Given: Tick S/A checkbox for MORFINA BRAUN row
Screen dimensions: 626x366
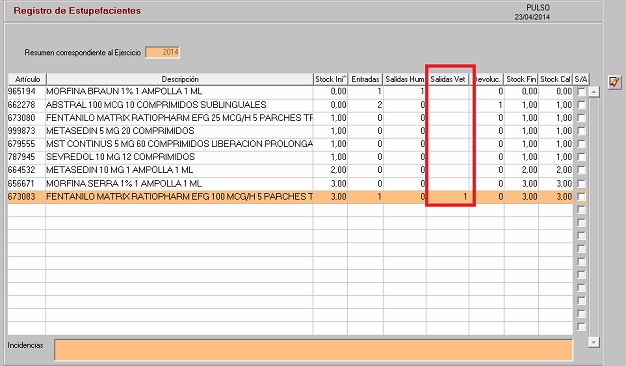Looking at the screenshot, I should tap(581, 92).
